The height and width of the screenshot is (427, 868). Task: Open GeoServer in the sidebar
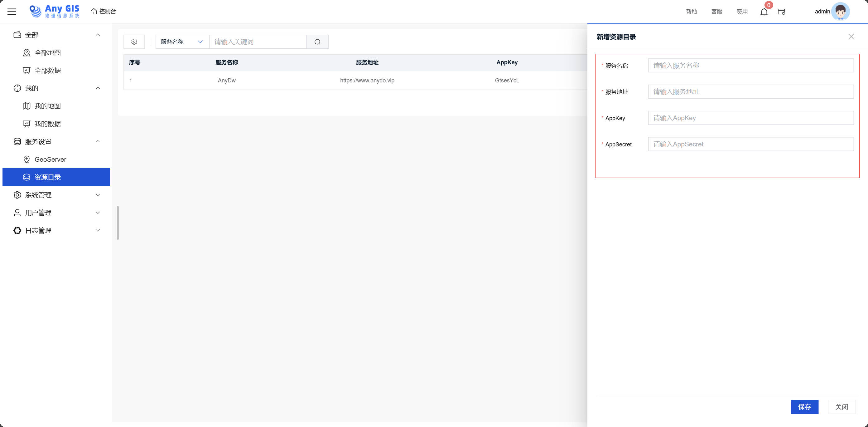(x=50, y=160)
